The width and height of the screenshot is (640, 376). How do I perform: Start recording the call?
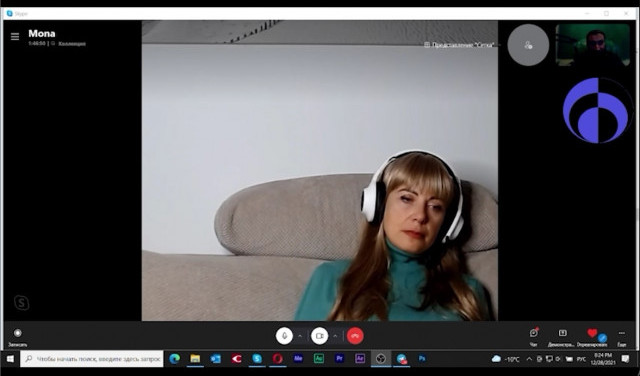coord(18,337)
